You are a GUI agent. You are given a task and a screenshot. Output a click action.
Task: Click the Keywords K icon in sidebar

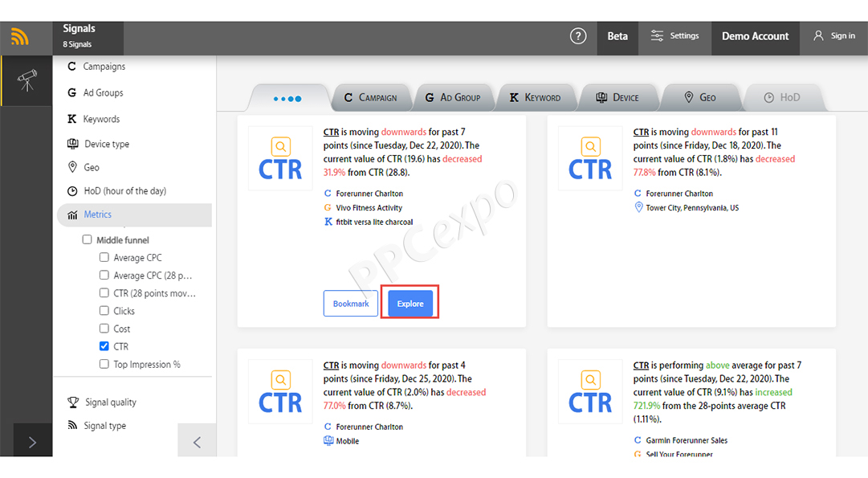[72, 119]
